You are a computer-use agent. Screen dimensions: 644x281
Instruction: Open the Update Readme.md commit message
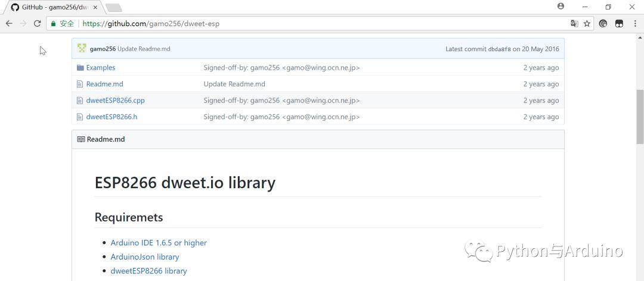click(x=144, y=49)
